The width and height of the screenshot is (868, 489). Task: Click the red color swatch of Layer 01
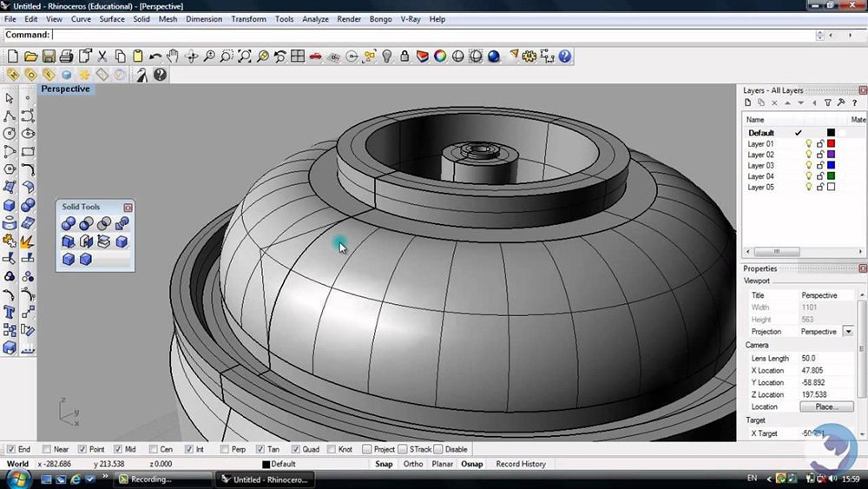831,143
